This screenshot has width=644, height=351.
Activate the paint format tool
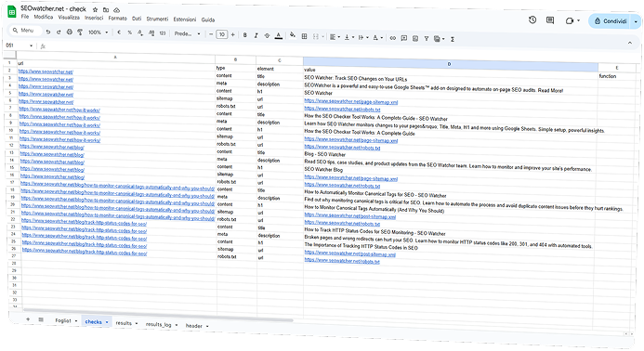pyautogui.click(x=80, y=32)
